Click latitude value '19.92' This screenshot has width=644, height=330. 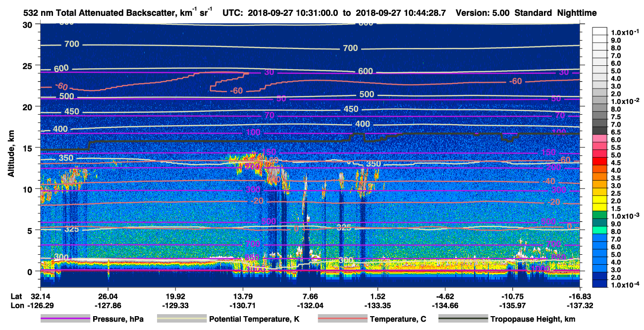[175, 296]
